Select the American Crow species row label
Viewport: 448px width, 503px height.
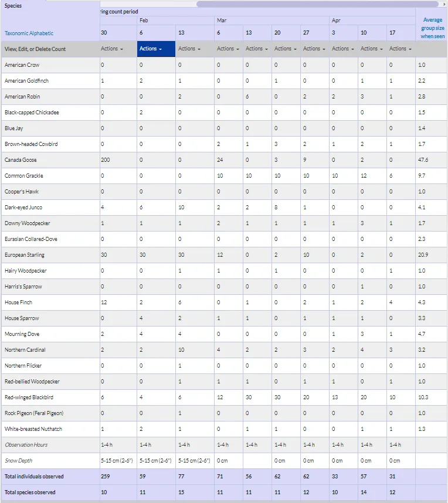(x=22, y=65)
